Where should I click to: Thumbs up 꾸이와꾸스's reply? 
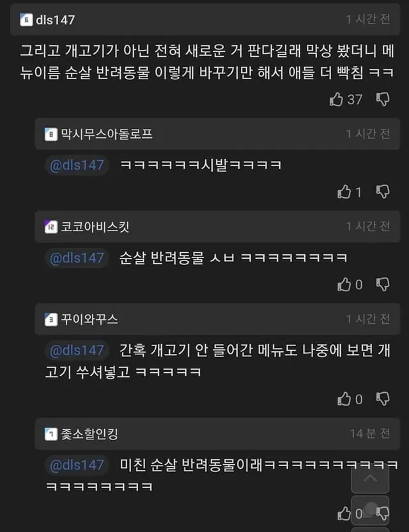[344, 399]
